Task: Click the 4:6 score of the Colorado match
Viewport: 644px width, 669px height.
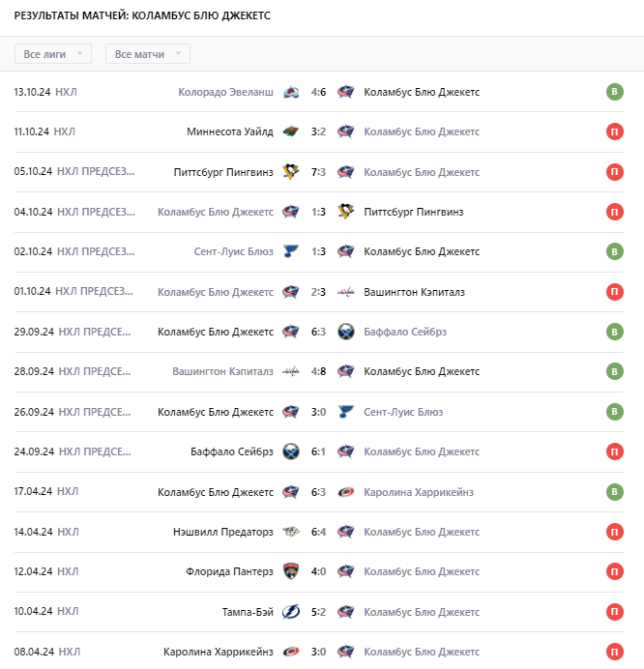Action: pyautogui.click(x=318, y=92)
